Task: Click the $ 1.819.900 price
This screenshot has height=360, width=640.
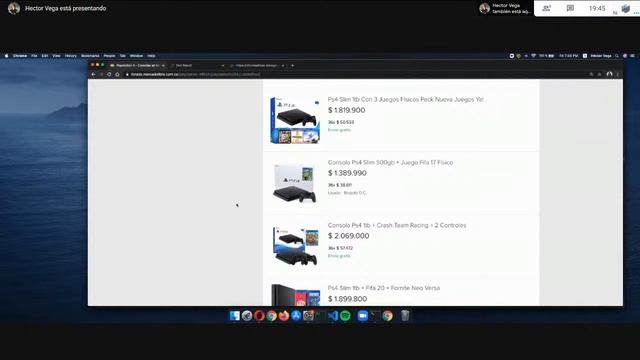Action: pyautogui.click(x=347, y=110)
